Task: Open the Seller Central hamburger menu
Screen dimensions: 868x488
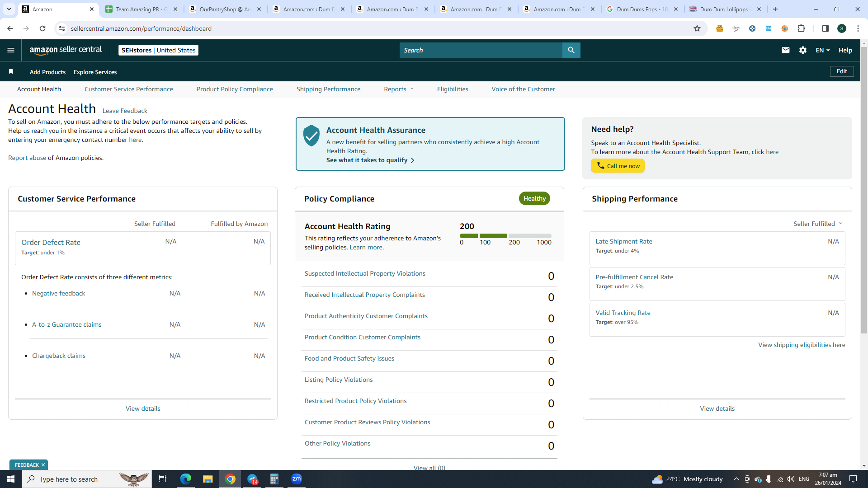Action: coord(11,50)
